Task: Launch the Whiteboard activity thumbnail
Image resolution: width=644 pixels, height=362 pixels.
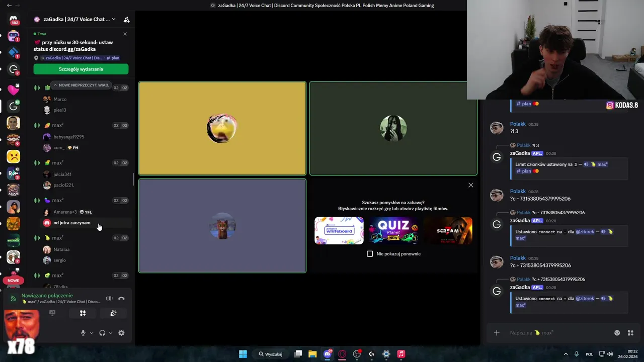Action: [x=339, y=231]
